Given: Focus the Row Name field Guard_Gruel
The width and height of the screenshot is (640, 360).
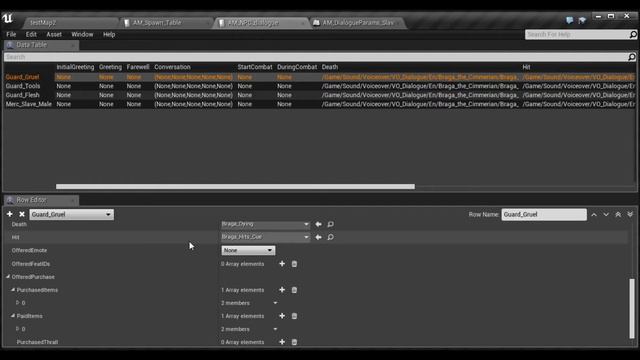Looking at the screenshot, I should [x=544, y=214].
